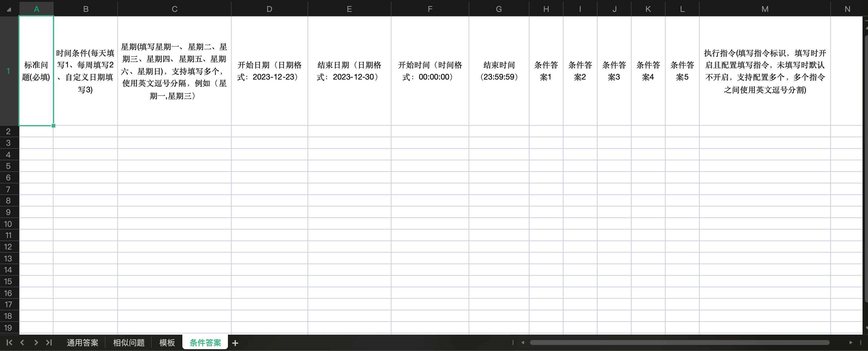The image size is (868, 351).
Task: Click the cell containing 标准问题(必填)
Action: point(36,71)
